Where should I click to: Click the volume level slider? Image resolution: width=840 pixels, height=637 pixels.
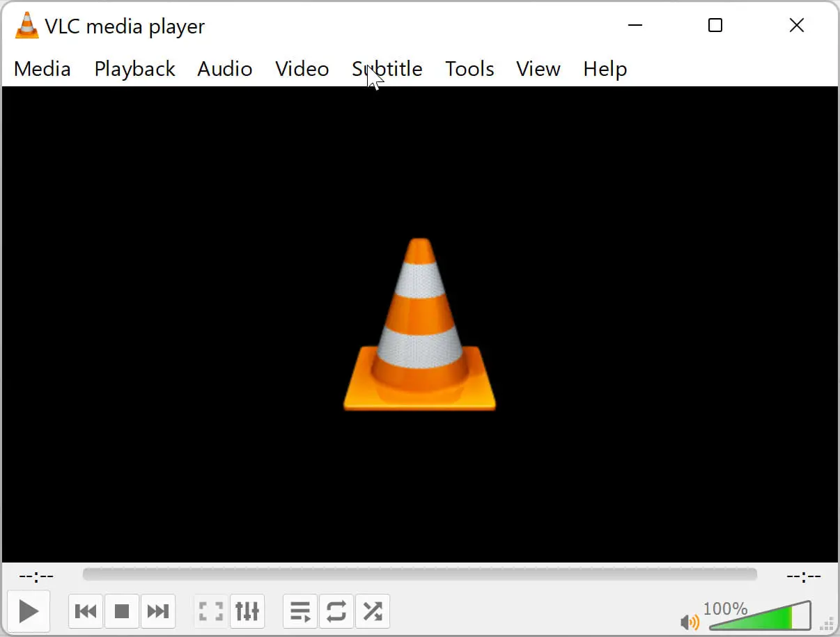759,618
